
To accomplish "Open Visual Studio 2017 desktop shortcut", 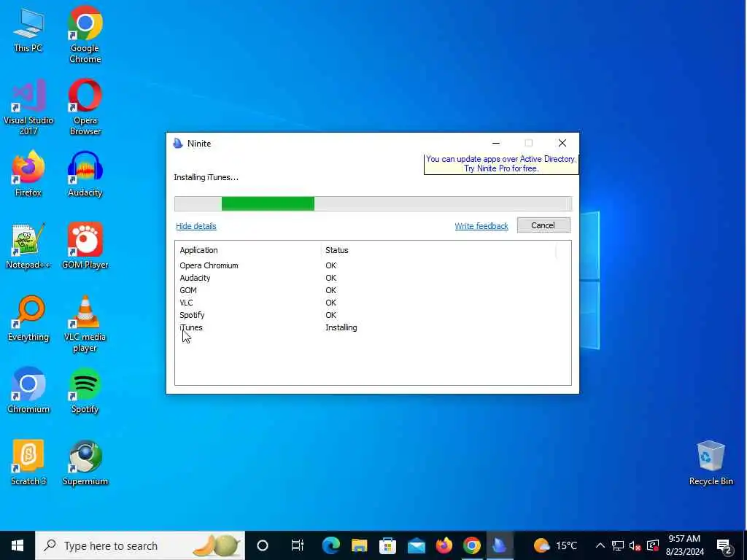I will click(x=28, y=107).
